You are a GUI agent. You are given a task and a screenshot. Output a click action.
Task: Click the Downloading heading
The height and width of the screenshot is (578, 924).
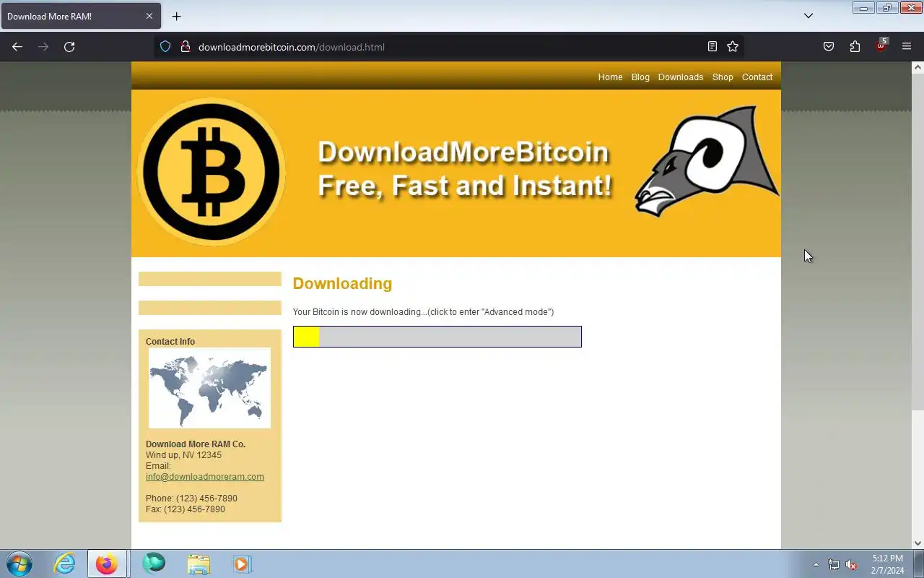tap(342, 283)
